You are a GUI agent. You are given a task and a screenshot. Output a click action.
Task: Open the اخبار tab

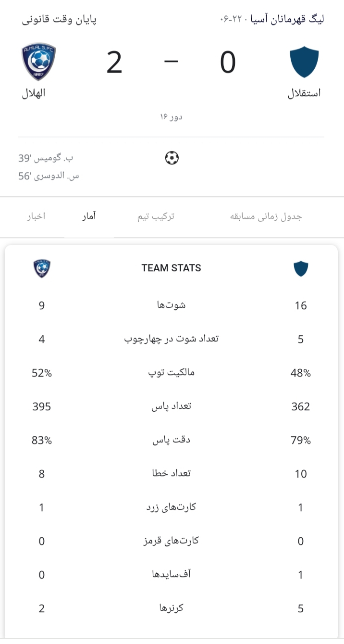click(x=36, y=216)
